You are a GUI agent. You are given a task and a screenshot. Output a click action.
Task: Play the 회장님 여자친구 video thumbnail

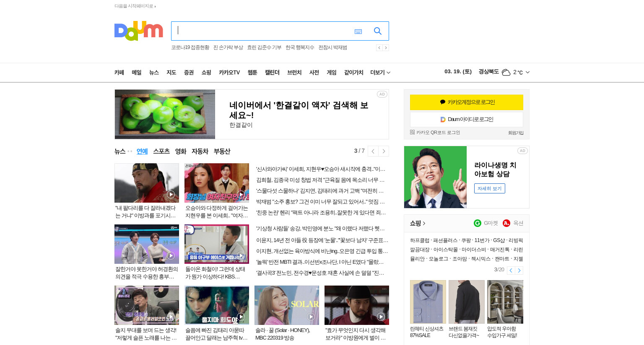pyautogui.click(x=217, y=183)
